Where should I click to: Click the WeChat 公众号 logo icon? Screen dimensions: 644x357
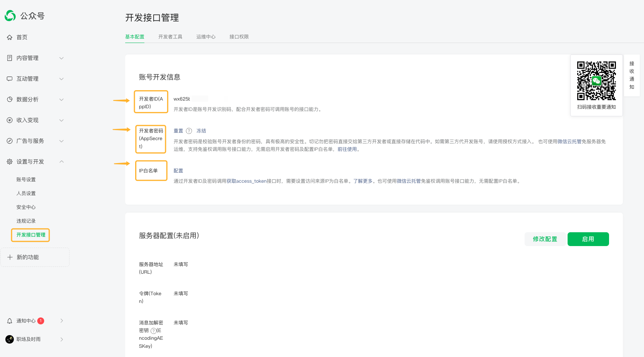click(10, 16)
